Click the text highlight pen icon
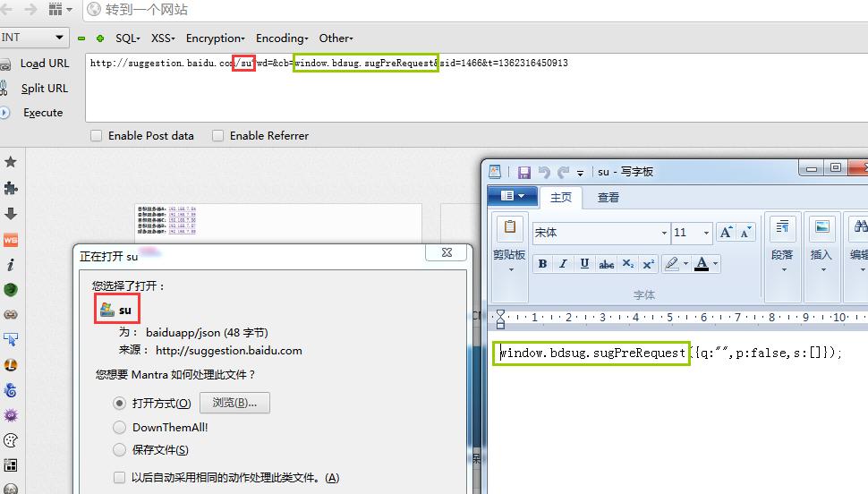Screen dimensions: 868x494 click(x=671, y=264)
